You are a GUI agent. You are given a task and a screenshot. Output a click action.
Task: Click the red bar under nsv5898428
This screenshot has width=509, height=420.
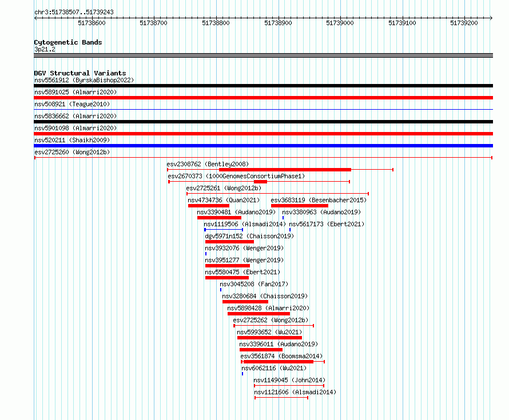259,314
